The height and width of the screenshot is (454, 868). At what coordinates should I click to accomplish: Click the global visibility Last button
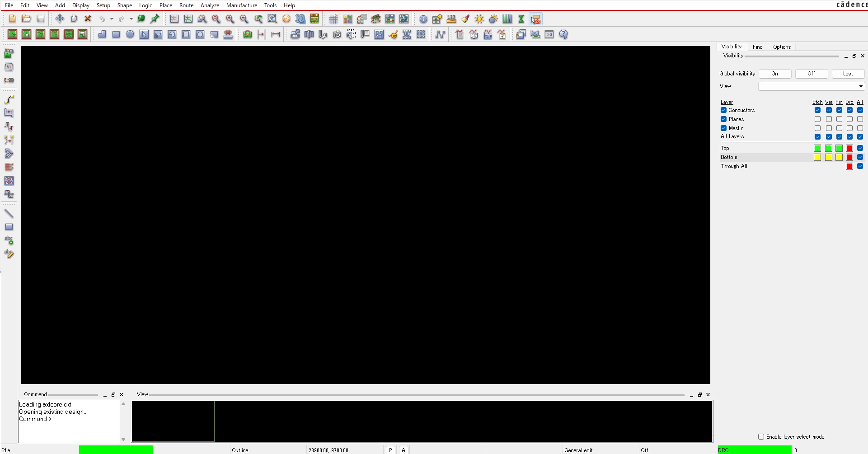point(848,74)
